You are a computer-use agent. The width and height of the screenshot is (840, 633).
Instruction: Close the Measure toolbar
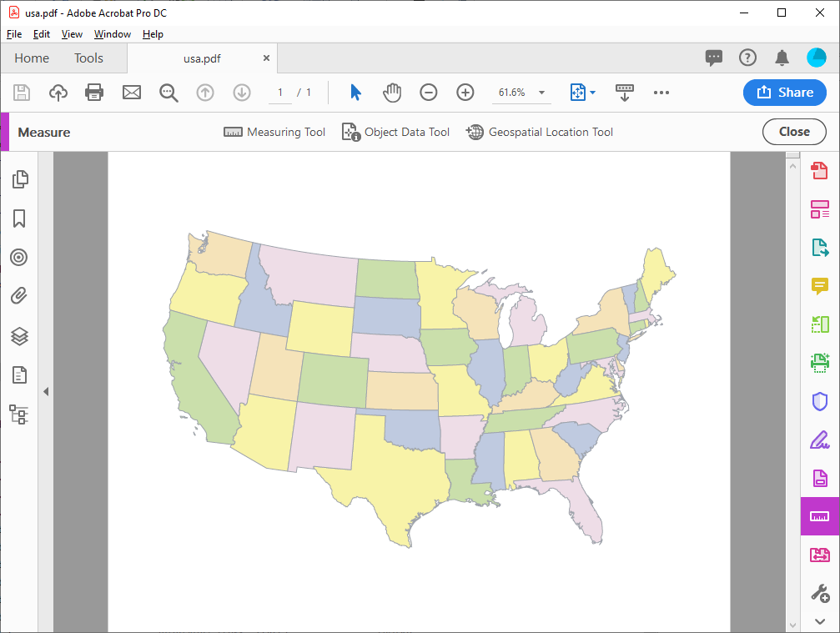793,132
